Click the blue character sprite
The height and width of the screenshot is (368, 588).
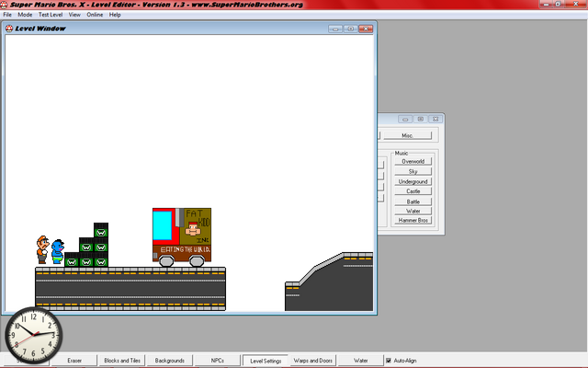(x=57, y=251)
